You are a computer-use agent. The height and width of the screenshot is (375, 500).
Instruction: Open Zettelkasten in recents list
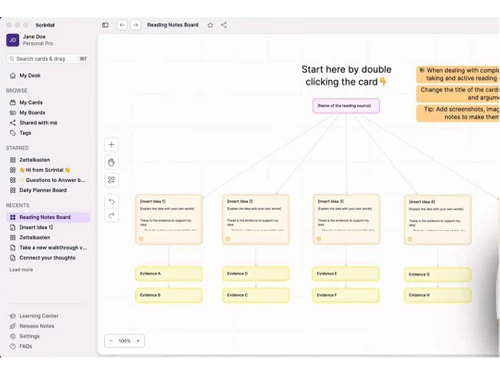click(34, 237)
